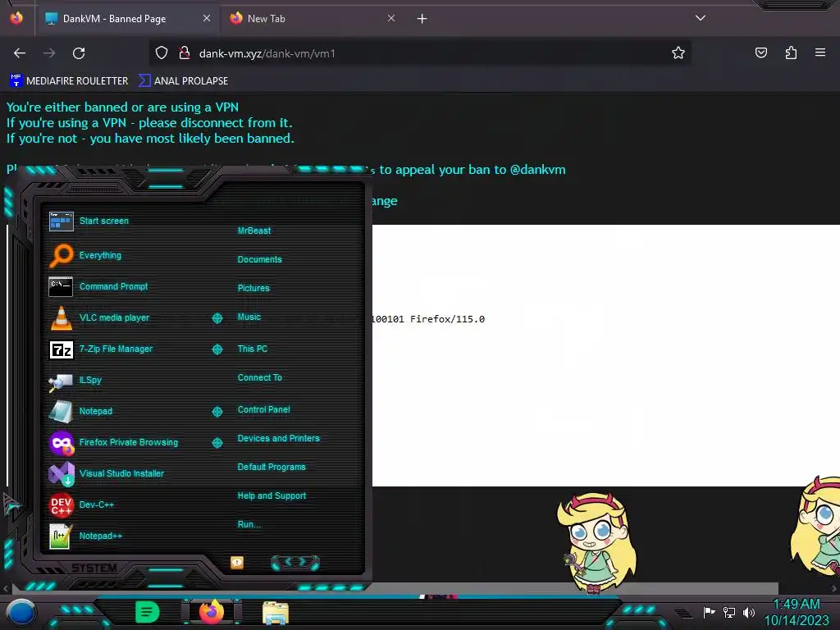Viewport: 840px width, 630px height.
Task: Open the green chat app on taskbar
Action: 147,612
